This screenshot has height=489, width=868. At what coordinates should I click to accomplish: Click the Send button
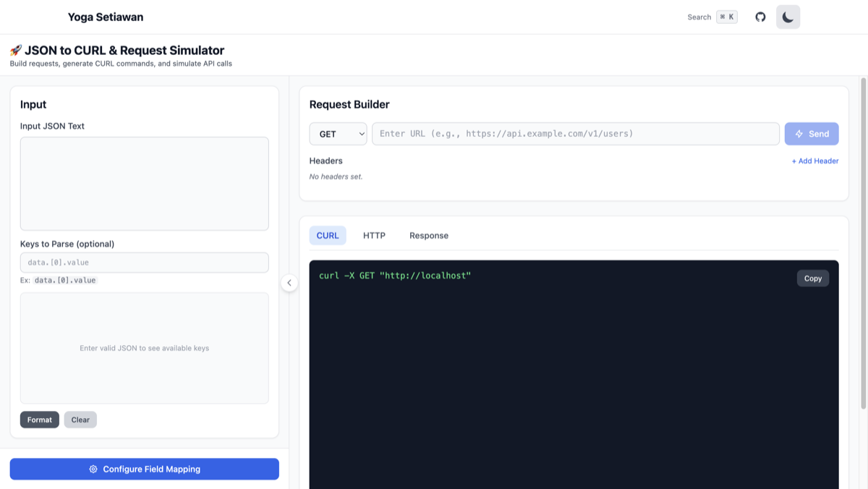tap(812, 133)
